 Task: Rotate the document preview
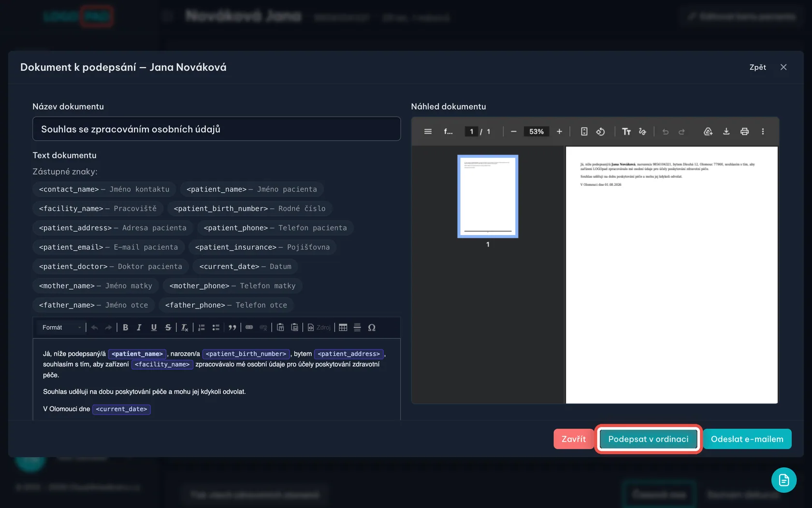(600, 132)
